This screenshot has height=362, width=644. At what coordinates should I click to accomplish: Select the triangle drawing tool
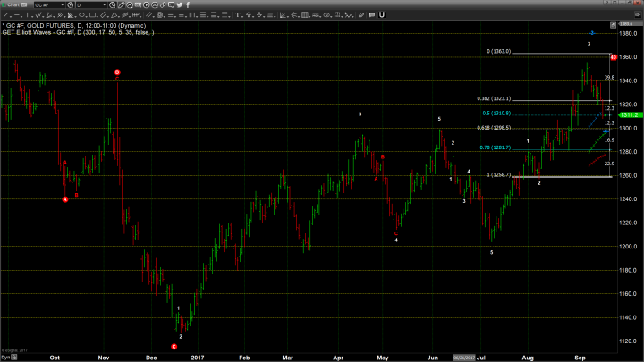point(114,15)
